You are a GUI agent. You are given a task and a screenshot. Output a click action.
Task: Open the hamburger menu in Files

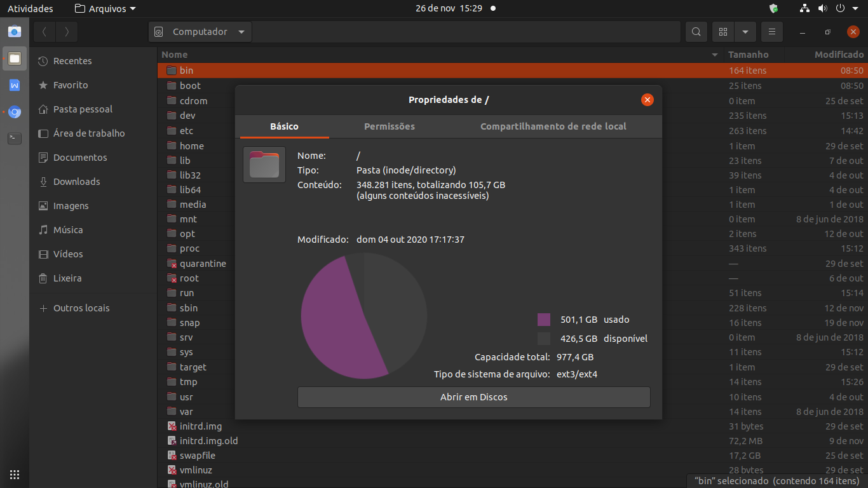(x=771, y=32)
